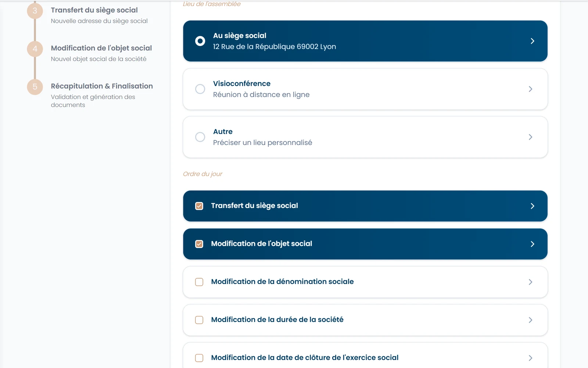
Task: Check 'Modification de la durée de la société'
Action: point(199,320)
